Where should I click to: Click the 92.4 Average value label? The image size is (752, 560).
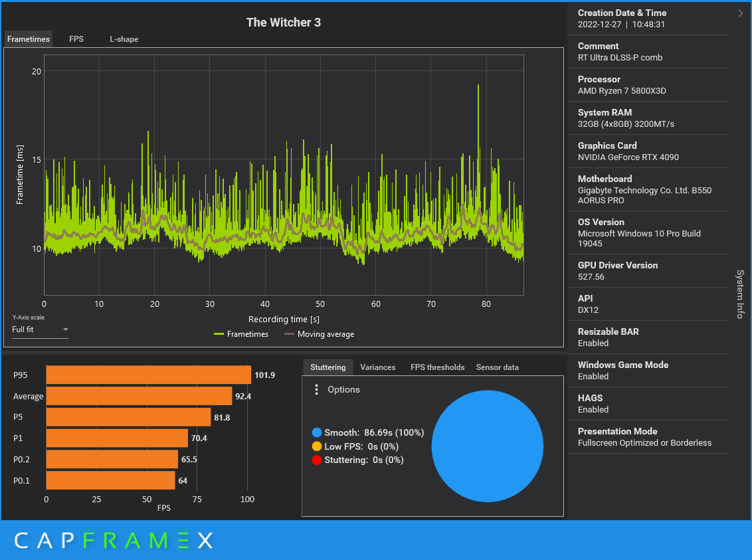point(243,396)
